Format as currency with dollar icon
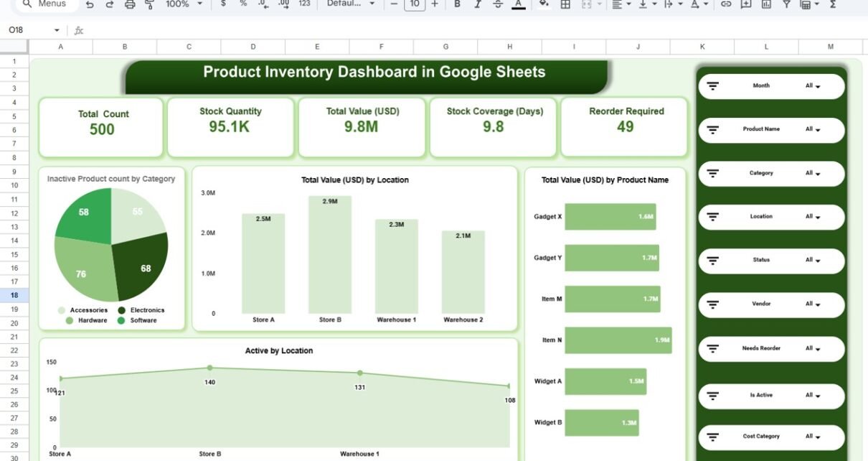Image resolution: width=868 pixels, height=461 pixels. (x=223, y=4)
